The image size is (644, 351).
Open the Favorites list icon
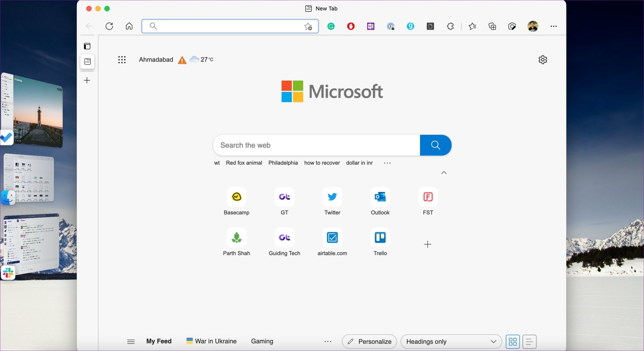tap(472, 26)
